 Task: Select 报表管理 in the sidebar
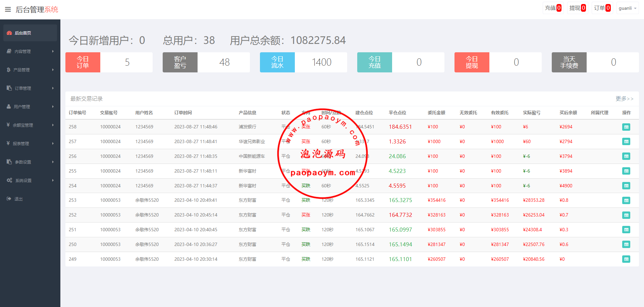click(21, 143)
